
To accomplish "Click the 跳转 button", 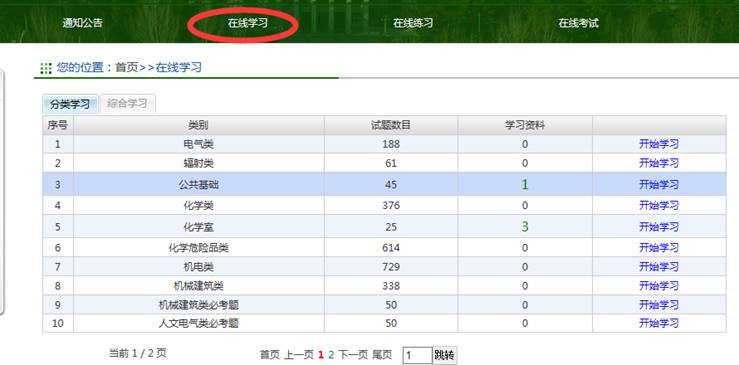I will 444,355.
